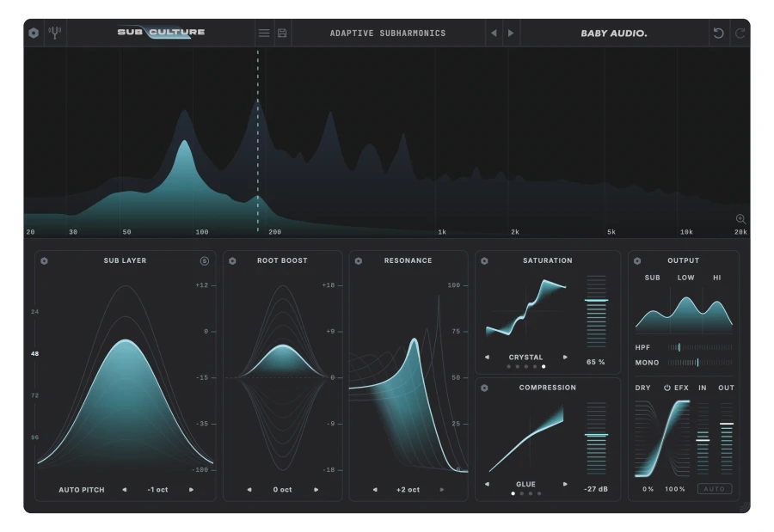This screenshot has width=774, height=532.
Task: Adjust the HPF slider
Action: pos(700,347)
